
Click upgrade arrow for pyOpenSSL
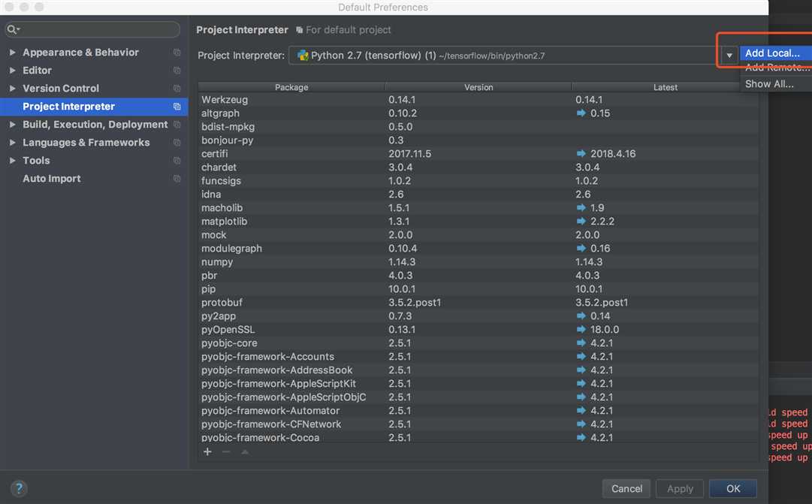click(x=581, y=330)
